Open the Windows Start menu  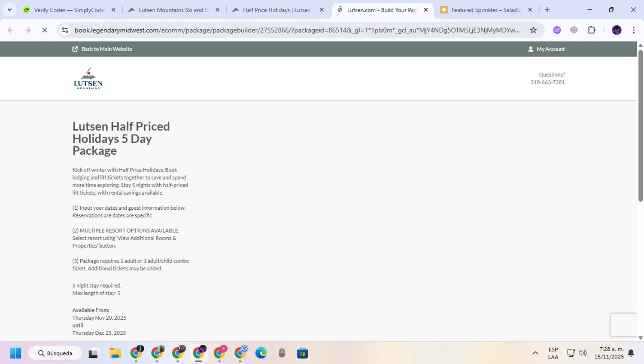(15, 353)
